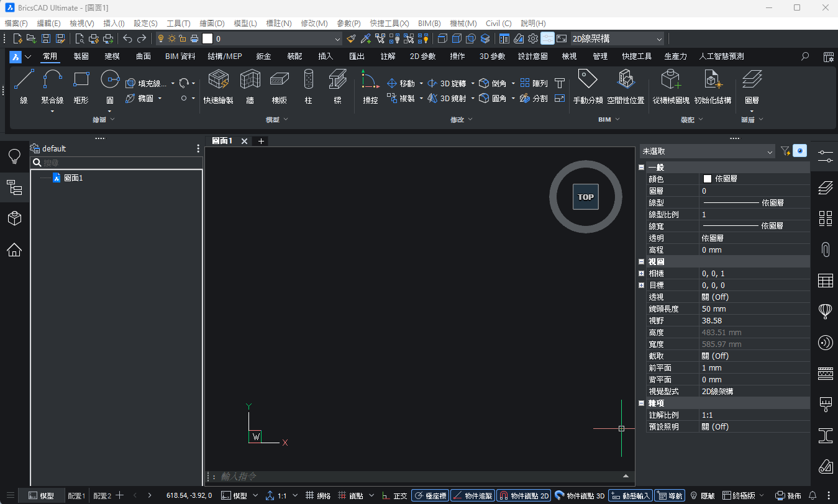838x504 pixels.
Task: Expand the 繪圖 ribbon panel group
Action: click(103, 119)
